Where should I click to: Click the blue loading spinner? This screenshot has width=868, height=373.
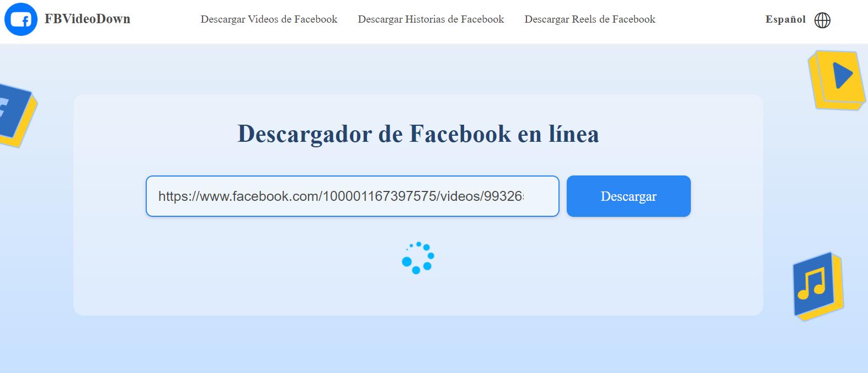click(418, 258)
